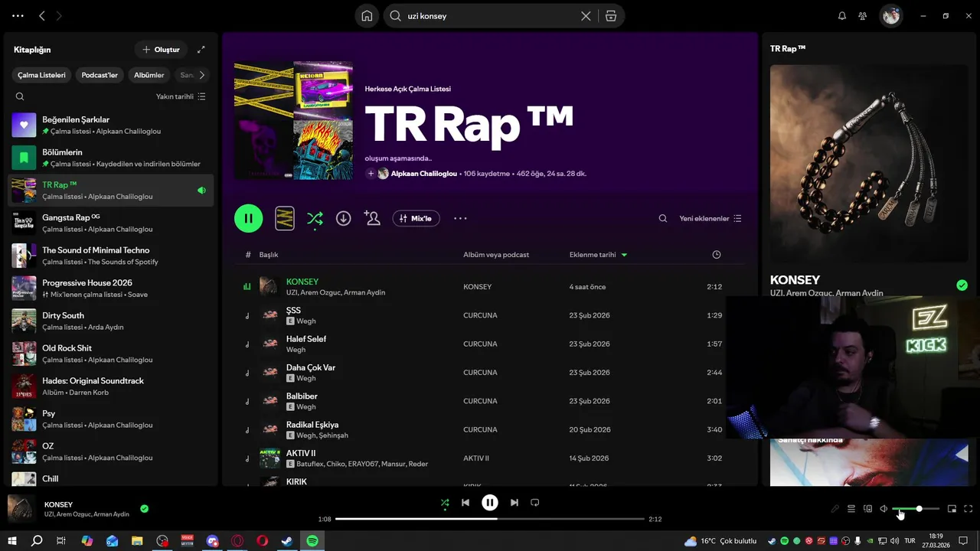Sort by Eklenme tarihi column

tap(598, 255)
